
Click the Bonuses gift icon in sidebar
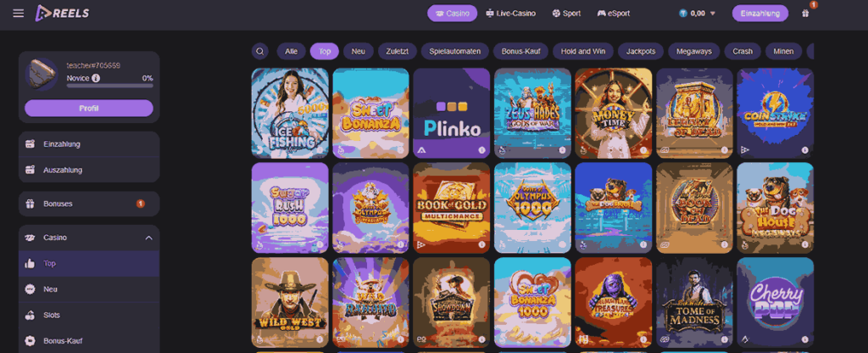[x=30, y=204]
